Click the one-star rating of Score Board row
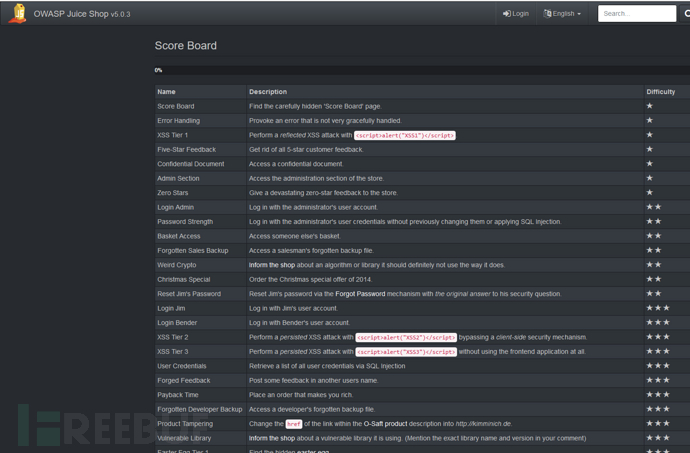 tap(650, 106)
